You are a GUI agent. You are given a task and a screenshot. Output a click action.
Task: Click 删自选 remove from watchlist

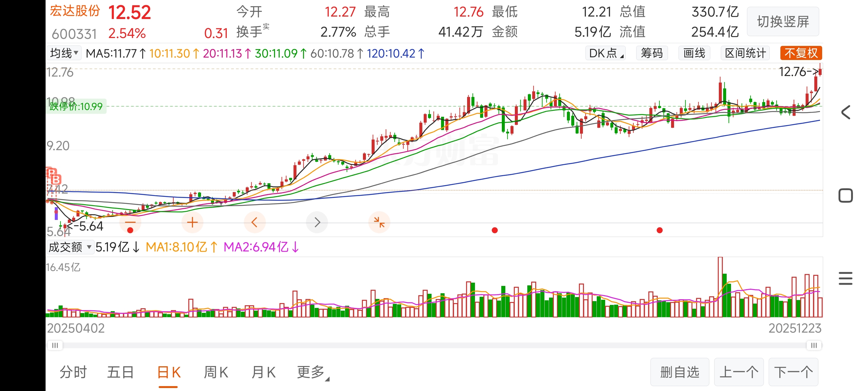(679, 373)
